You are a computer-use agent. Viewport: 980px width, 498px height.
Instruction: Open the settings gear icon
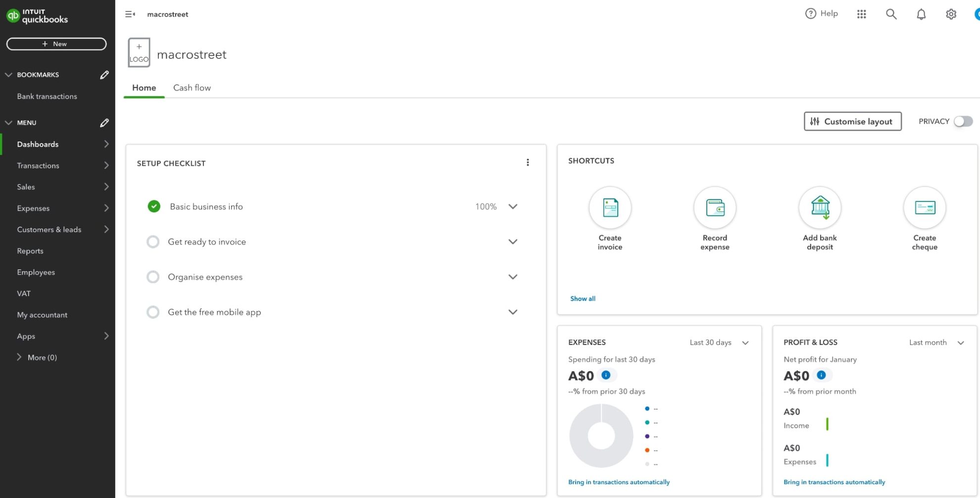951,14
